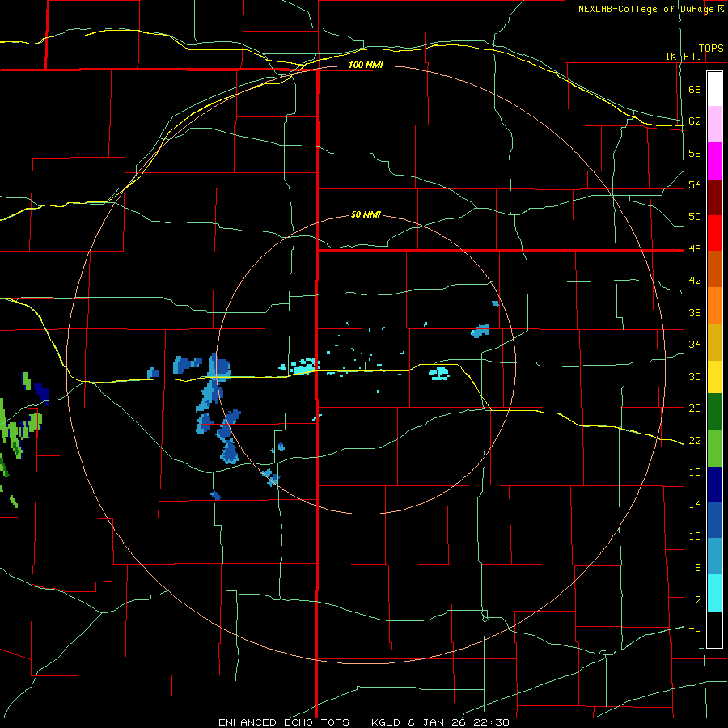Select the 50 legend value
Screen dimensions: 728x728
click(695, 217)
